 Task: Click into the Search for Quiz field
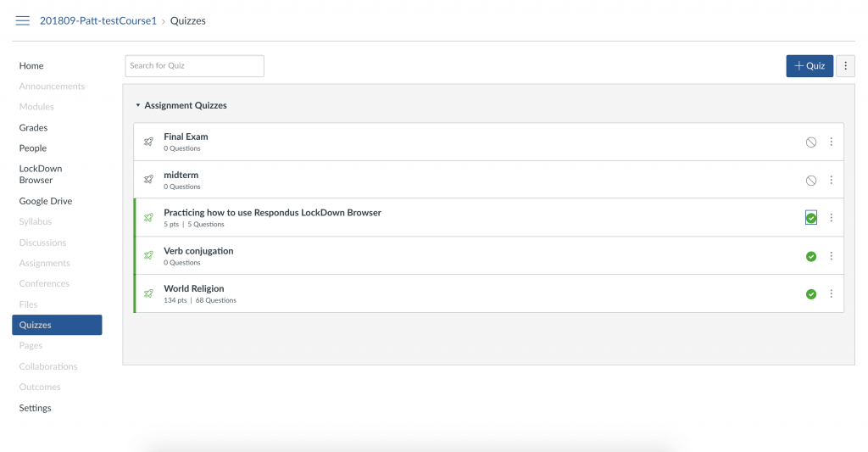tap(194, 66)
